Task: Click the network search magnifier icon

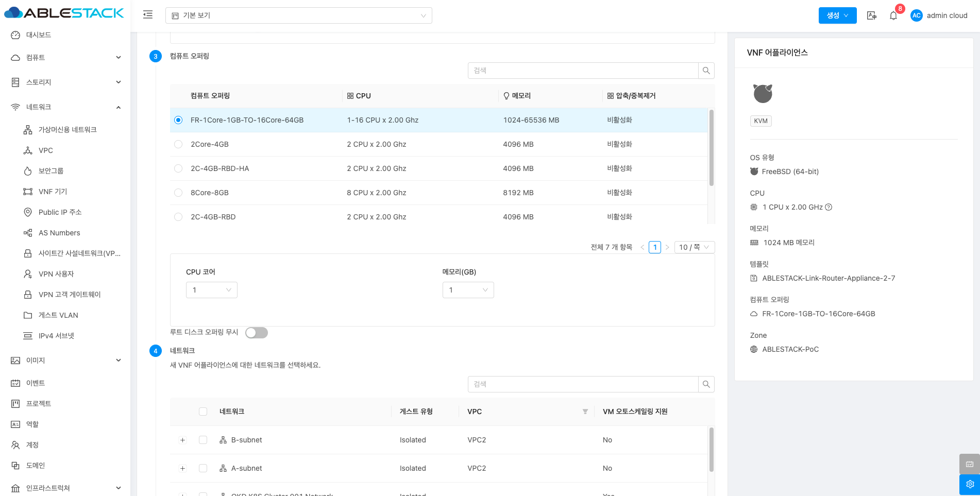Action: point(706,384)
